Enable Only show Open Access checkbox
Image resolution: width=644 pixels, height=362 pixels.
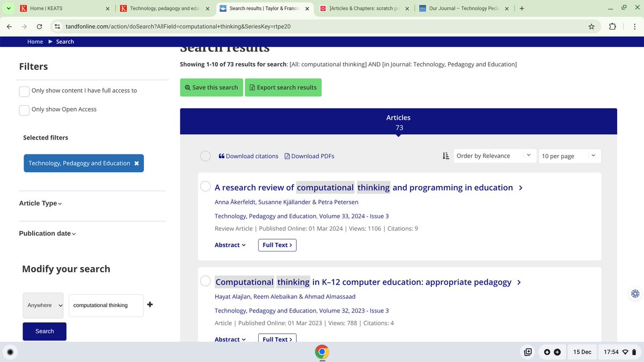point(24,110)
